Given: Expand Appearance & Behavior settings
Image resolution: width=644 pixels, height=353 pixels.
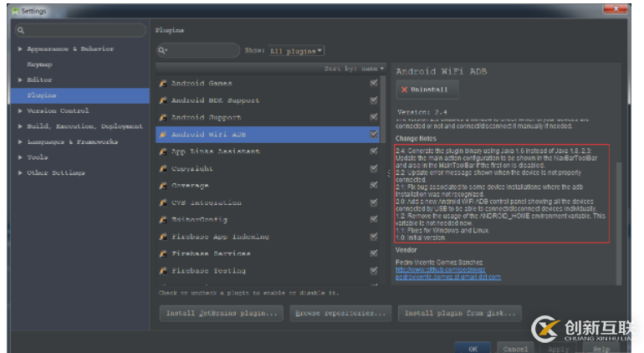Looking at the screenshot, I should [20, 49].
